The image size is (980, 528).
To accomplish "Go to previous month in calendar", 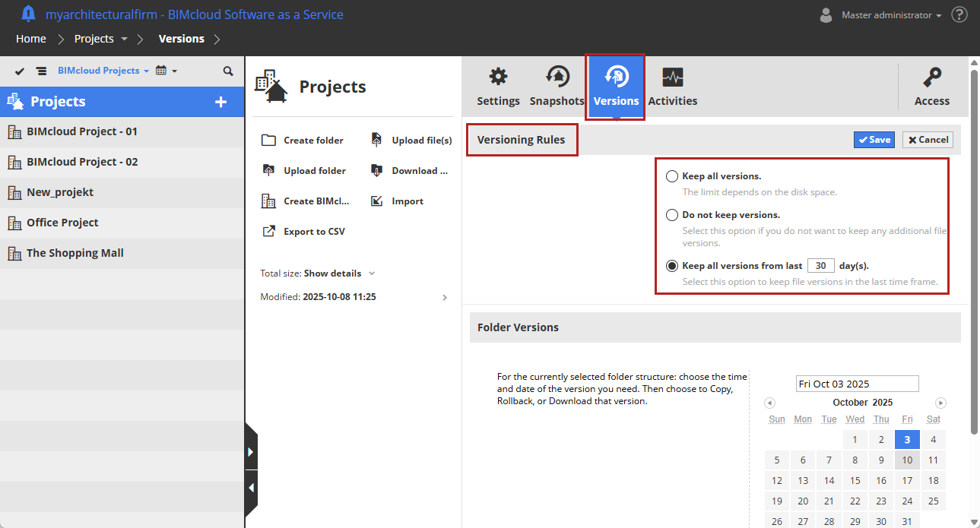I will tap(769, 403).
